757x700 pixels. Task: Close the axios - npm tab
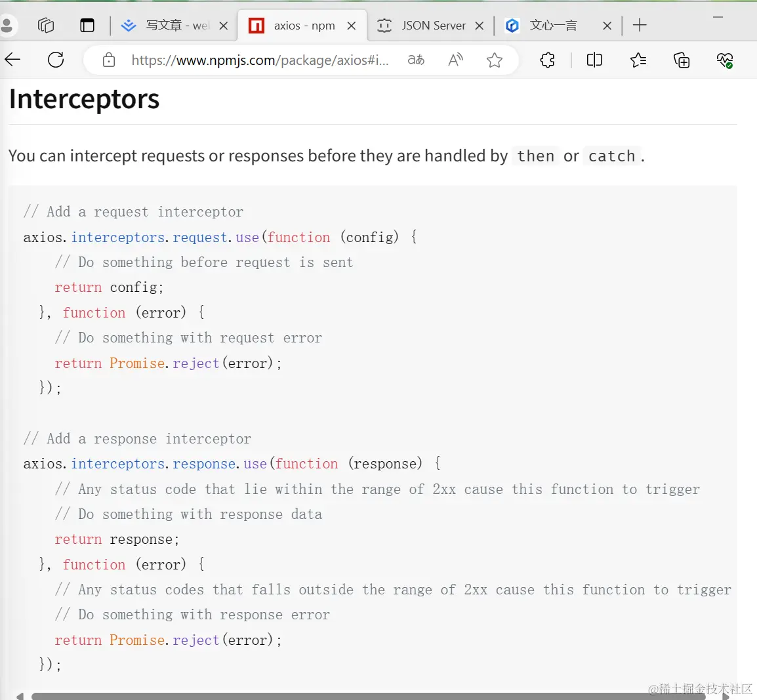[x=352, y=26]
